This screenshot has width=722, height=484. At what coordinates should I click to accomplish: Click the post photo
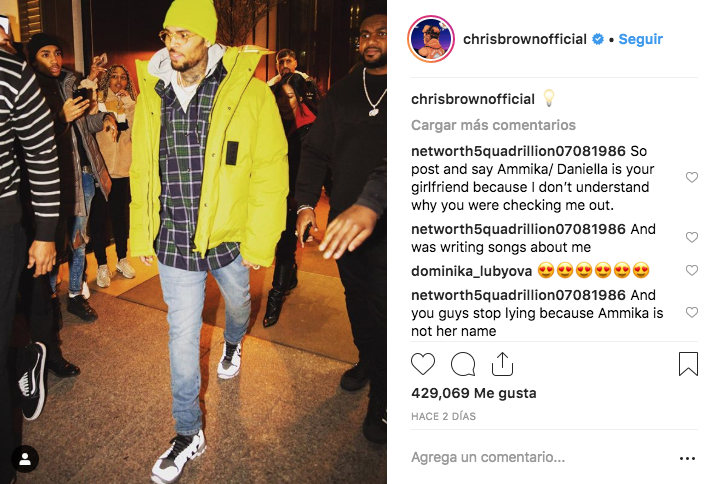click(x=193, y=242)
